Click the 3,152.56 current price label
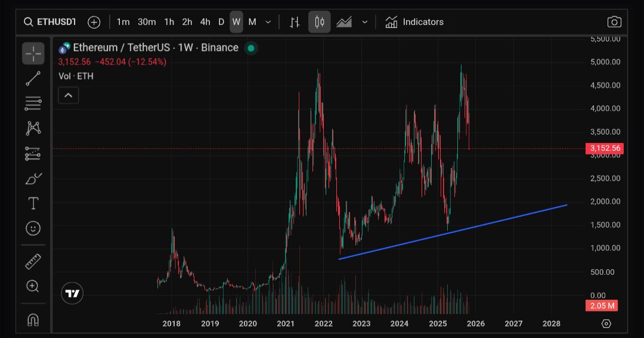 click(605, 148)
